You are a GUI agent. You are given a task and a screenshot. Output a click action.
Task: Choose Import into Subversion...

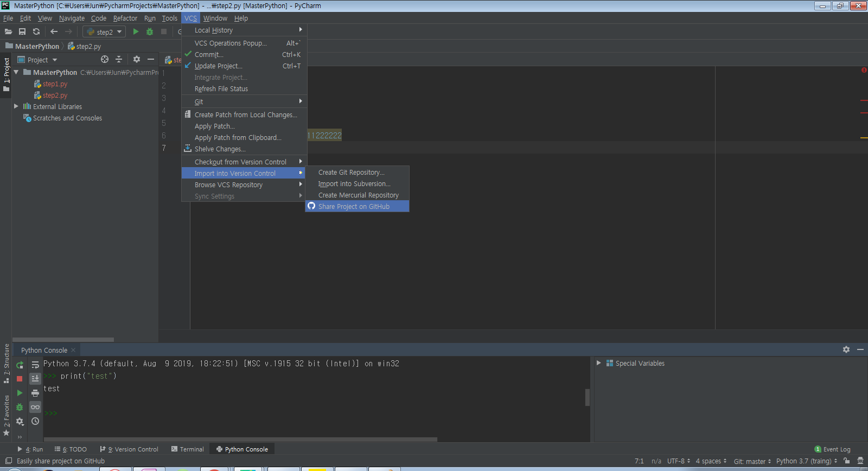pos(357,183)
